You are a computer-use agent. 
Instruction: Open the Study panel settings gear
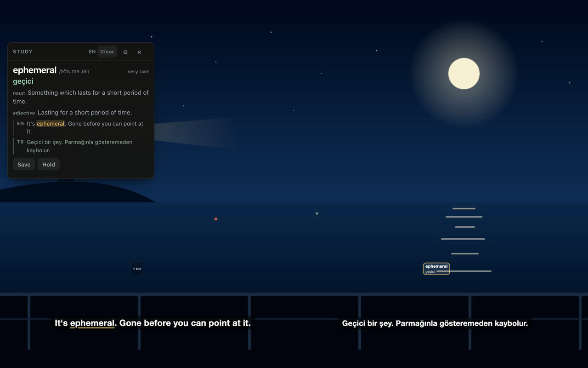click(125, 52)
